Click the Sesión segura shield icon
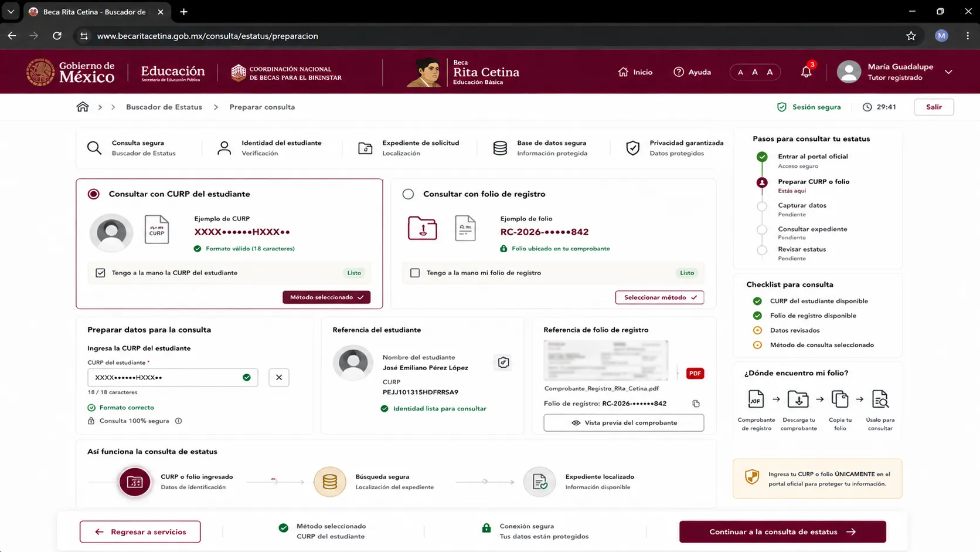Screen dimensions: 980x552 (781, 107)
